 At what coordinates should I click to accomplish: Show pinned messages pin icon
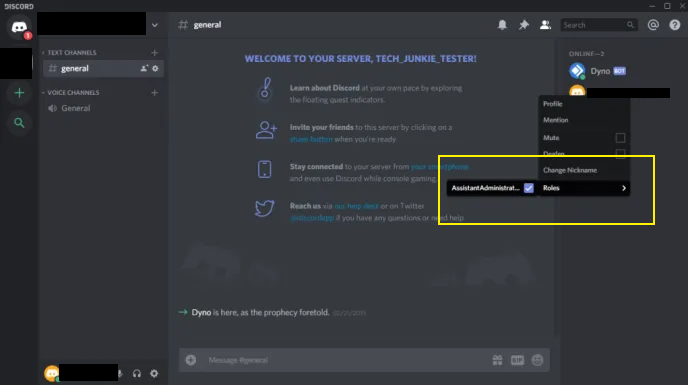click(x=524, y=25)
